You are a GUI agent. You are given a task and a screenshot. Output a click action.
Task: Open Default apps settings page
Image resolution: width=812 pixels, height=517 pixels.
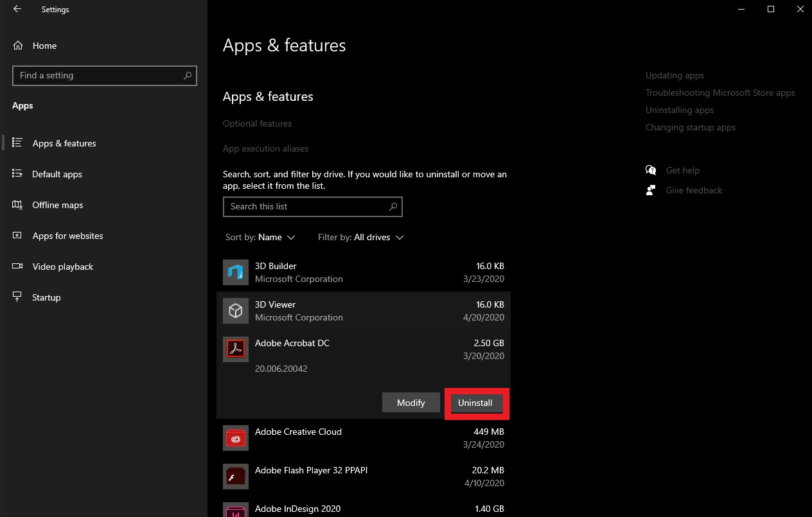(x=57, y=174)
